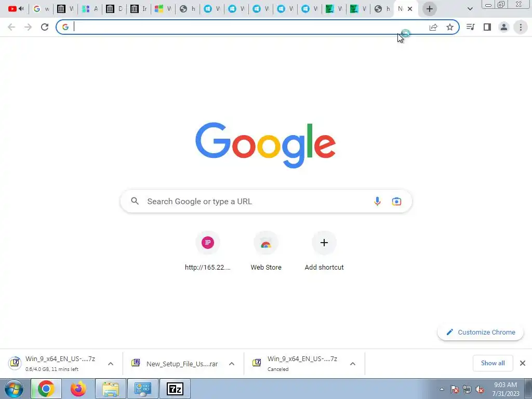The height and width of the screenshot is (399, 532).
Task: Expand options for the downloading Win_9_x64 file
Action: click(111, 364)
